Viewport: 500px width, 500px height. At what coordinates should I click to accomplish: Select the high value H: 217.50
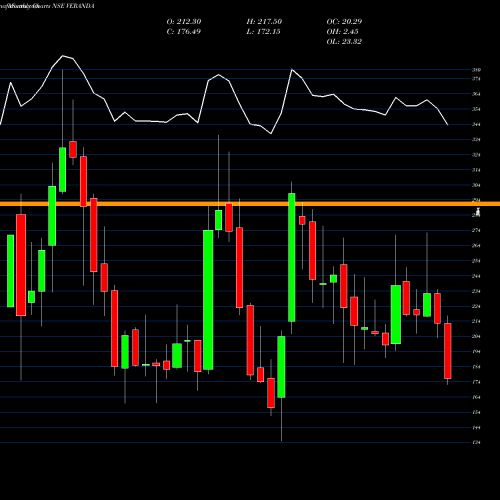264,22
